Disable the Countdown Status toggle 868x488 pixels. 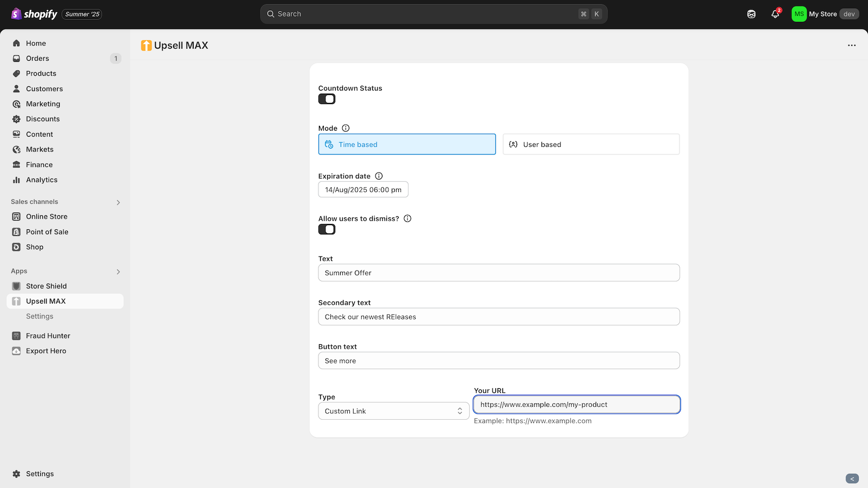327,99
